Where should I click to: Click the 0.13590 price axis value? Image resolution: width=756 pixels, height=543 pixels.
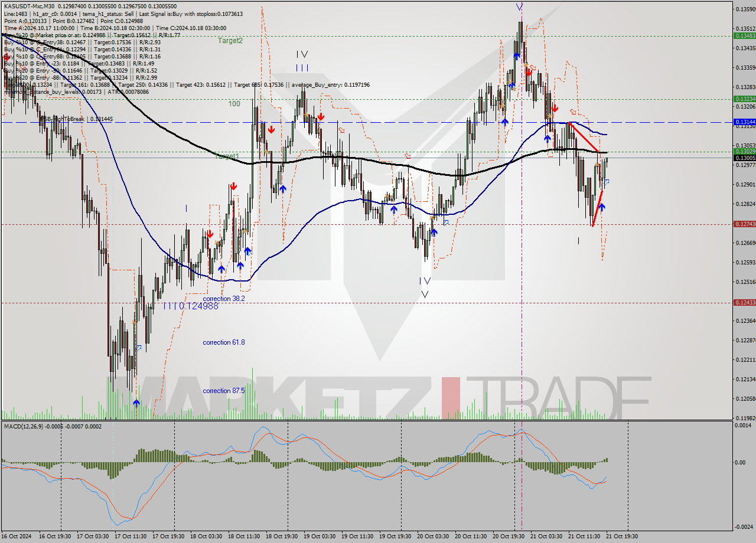745,9
